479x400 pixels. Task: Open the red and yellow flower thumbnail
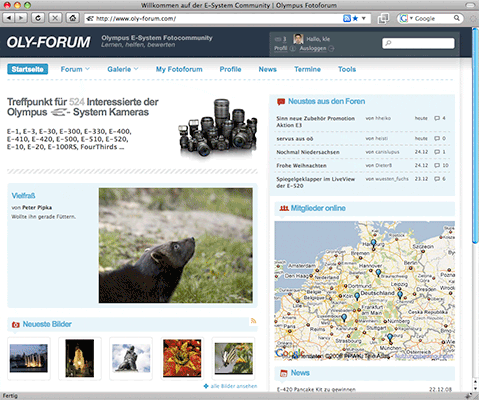pos(182,358)
